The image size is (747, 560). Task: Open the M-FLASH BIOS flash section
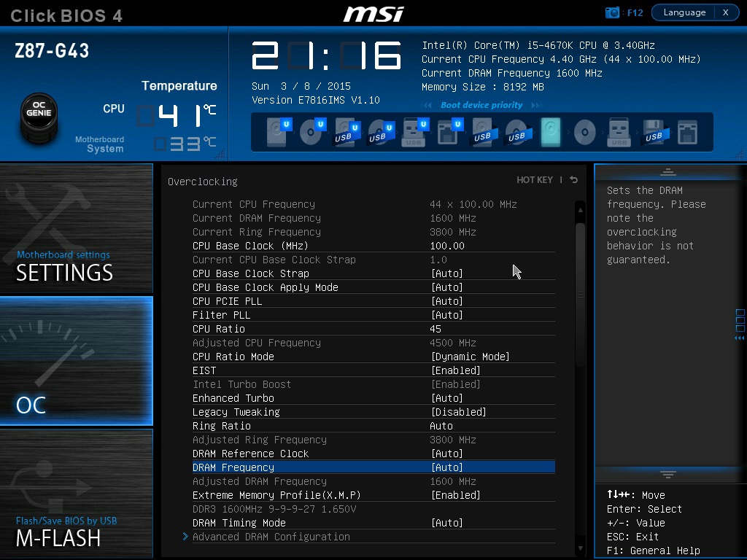pos(76,494)
